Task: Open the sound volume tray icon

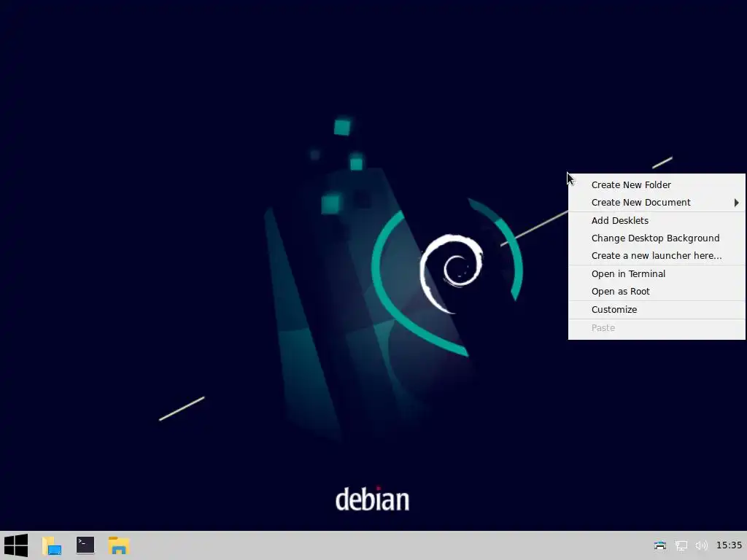Action: (701, 545)
